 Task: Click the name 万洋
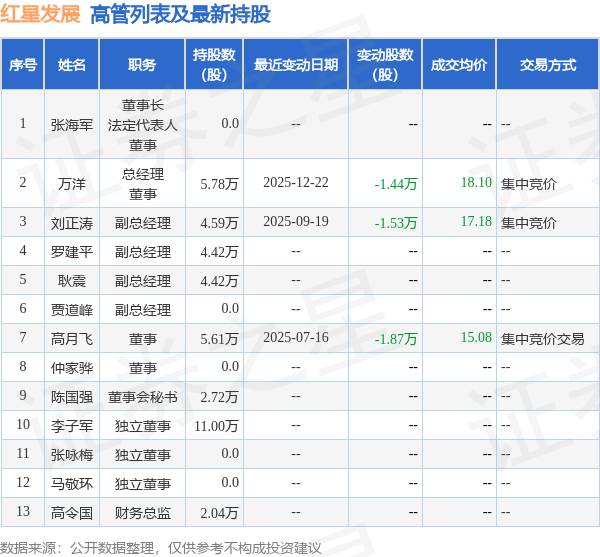(72, 184)
